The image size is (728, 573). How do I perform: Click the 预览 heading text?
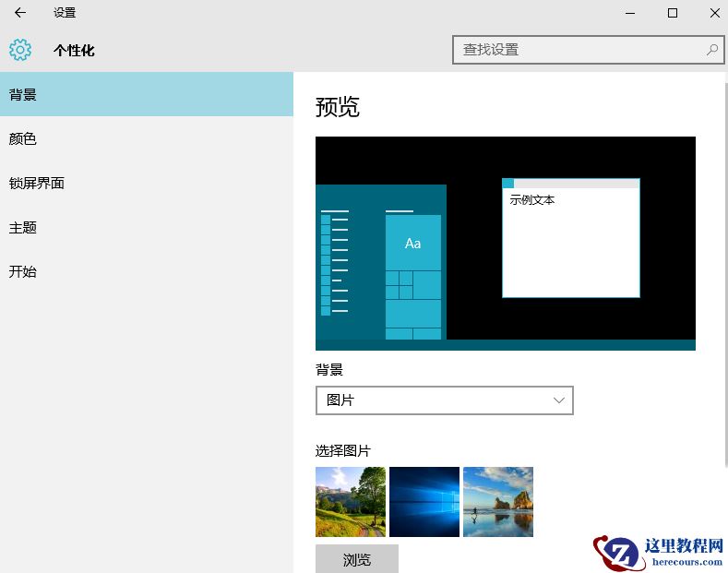click(x=338, y=107)
